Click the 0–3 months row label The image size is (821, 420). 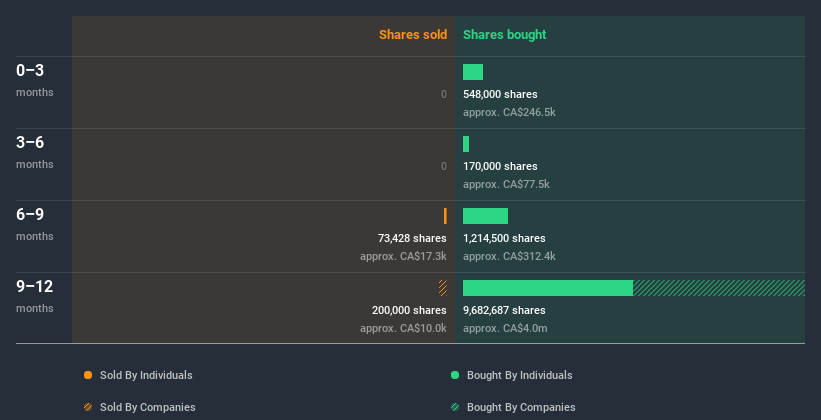tap(35, 80)
